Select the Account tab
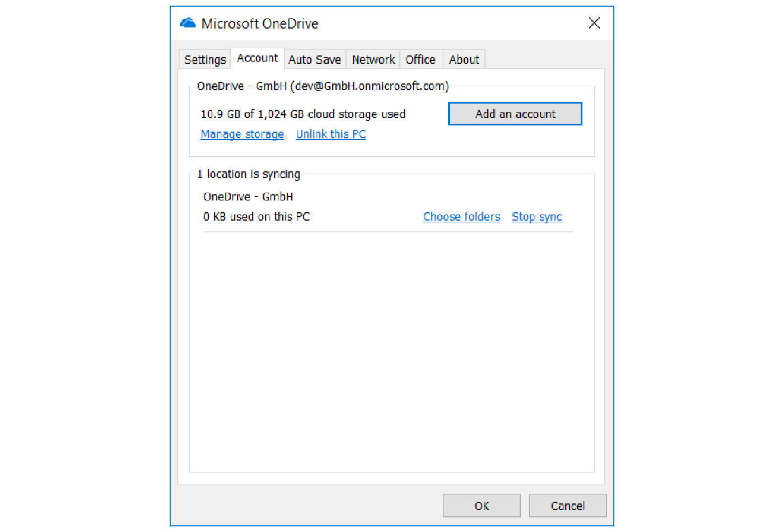Viewport: 784px width, 532px height. [257, 58]
